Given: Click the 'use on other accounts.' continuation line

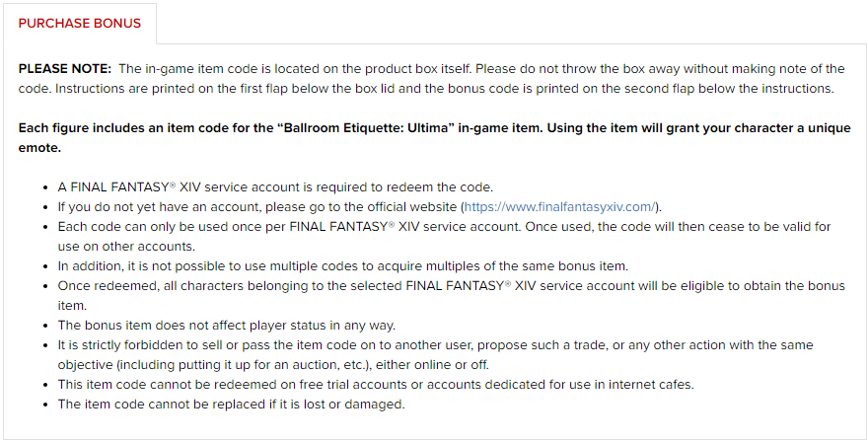Looking at the screenshot, I should [126, 247].
